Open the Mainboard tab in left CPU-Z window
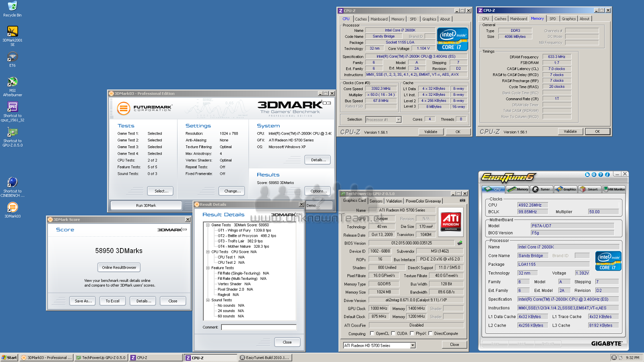Viewport: 644px width, 362px height. click(379, 19)
